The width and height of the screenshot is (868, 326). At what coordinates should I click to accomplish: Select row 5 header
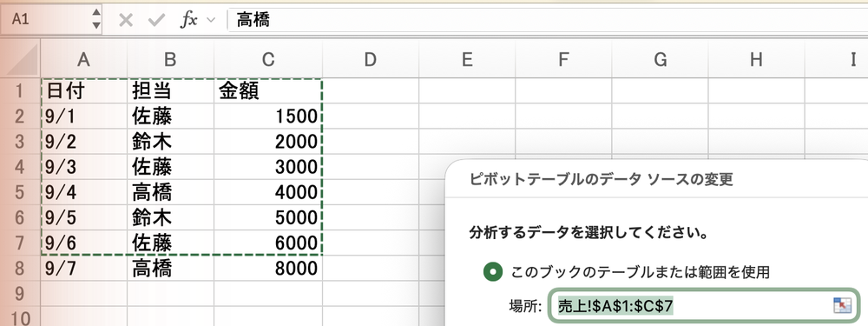tap(20, 192)
